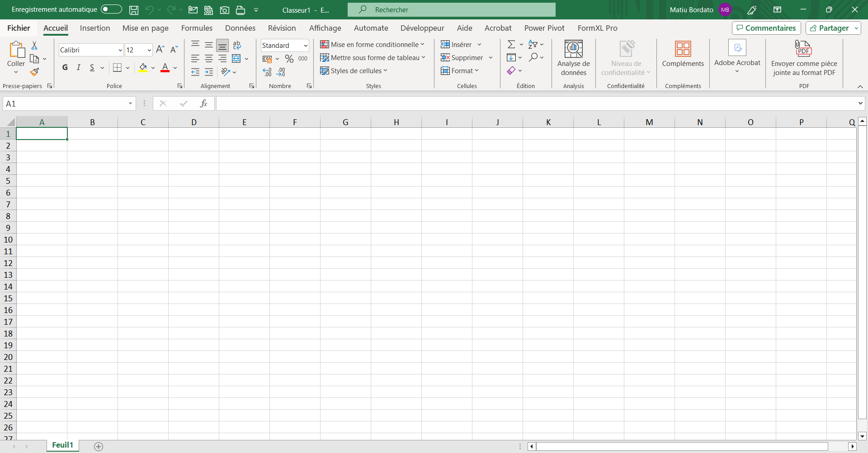Open the Power Pivot tab

point(544,28)
